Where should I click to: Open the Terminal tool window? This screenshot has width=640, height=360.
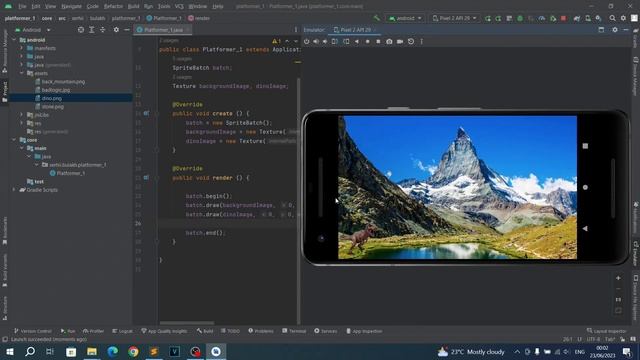click(x=294, y=331)
